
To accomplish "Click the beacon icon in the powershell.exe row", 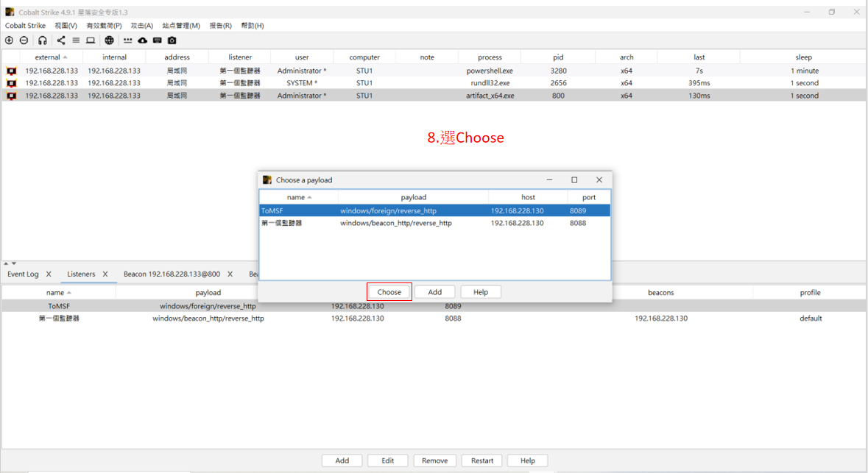I will point(11,71).
